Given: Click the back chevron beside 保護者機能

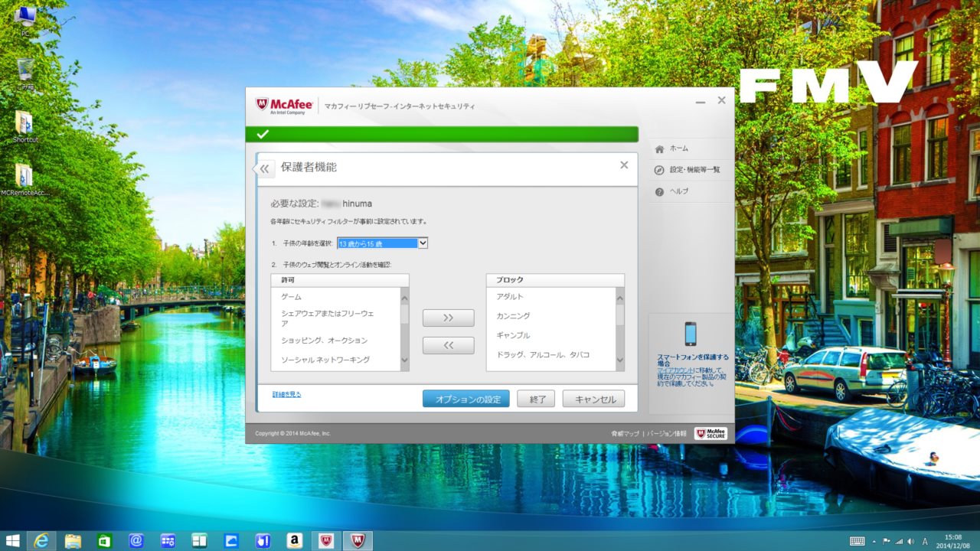Looking at the screenshot, I should [264, 169].
